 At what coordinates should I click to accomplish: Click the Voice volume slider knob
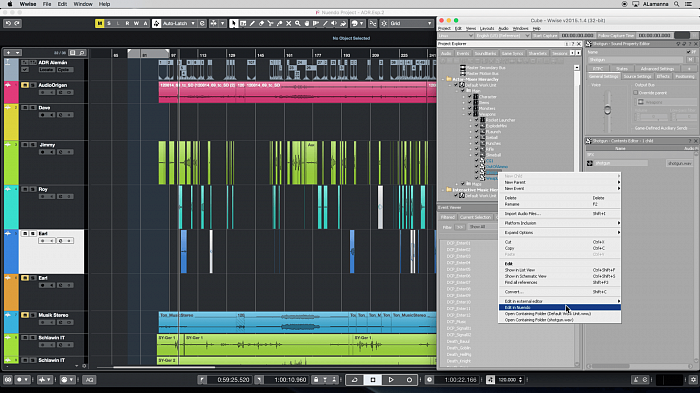607,109
